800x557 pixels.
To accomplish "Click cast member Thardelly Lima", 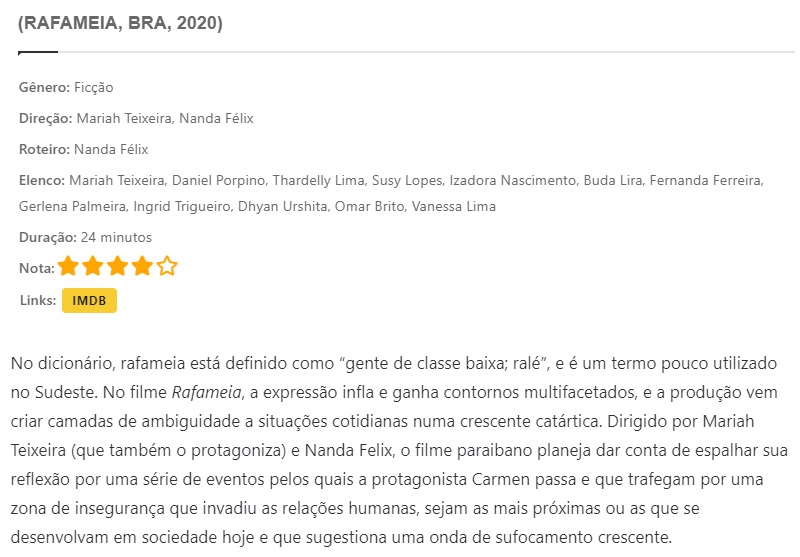I will (318, 181).
